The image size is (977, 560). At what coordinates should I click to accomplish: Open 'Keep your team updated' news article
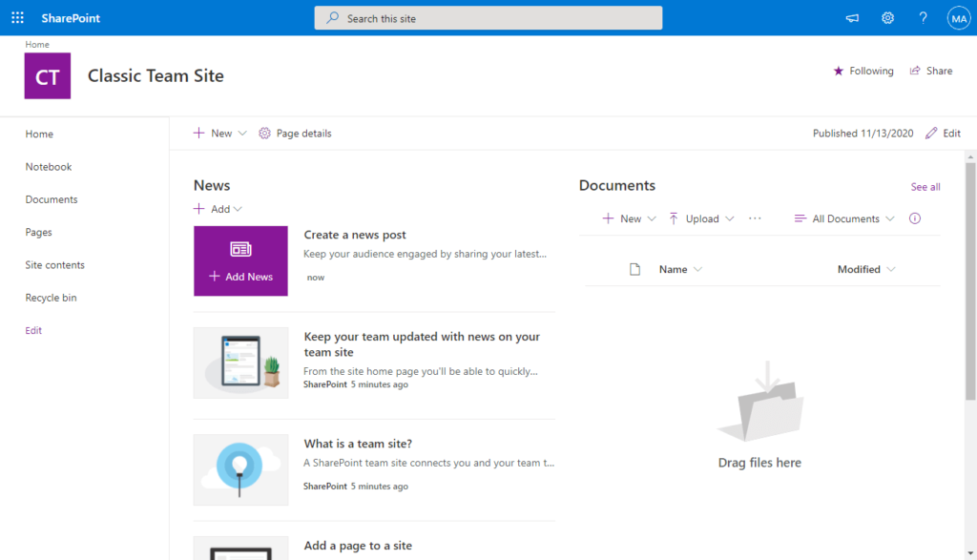click(x=422, y=343)
